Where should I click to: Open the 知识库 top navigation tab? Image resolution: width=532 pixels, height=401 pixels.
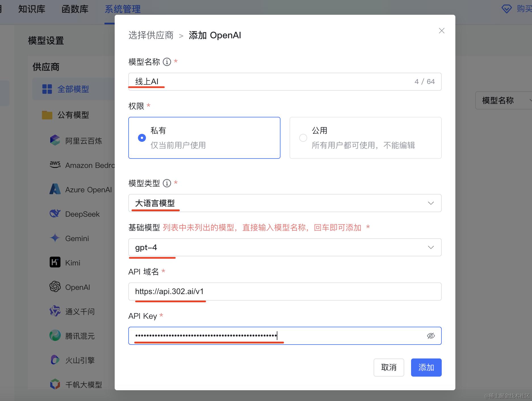tap(32, 9)
